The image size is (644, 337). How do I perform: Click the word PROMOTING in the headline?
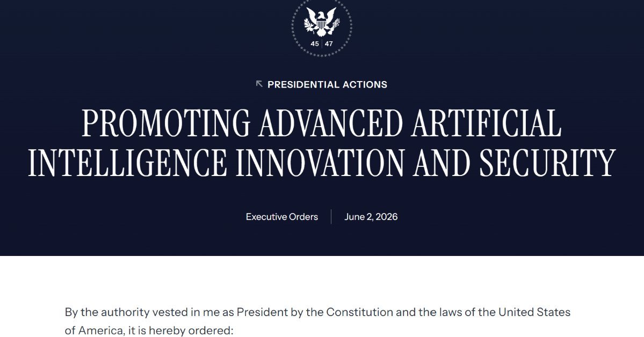pos(166,123)
